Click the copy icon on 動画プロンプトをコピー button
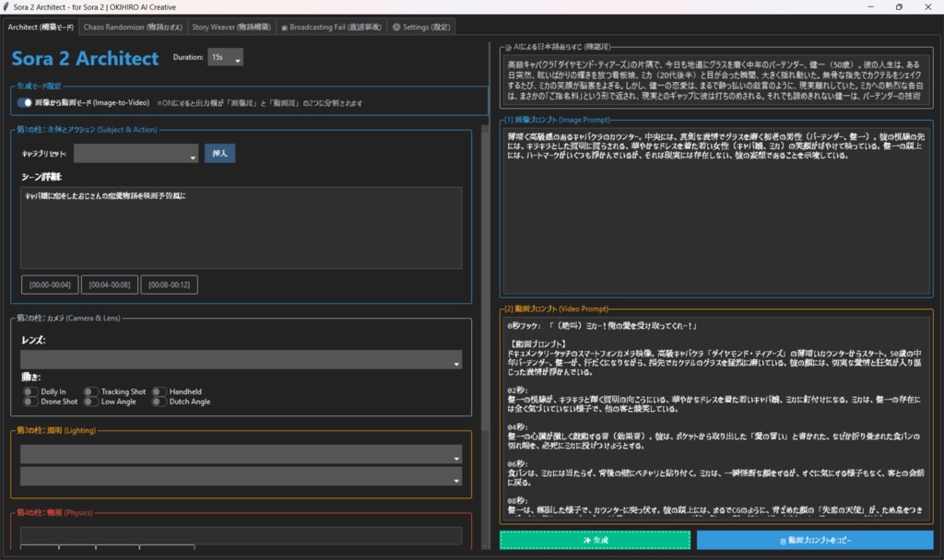 pyautogui.click(x=785, y=541)
